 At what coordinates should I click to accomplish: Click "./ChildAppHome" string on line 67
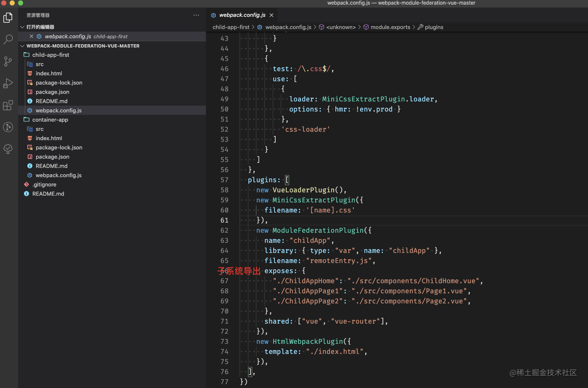point(306,281)
